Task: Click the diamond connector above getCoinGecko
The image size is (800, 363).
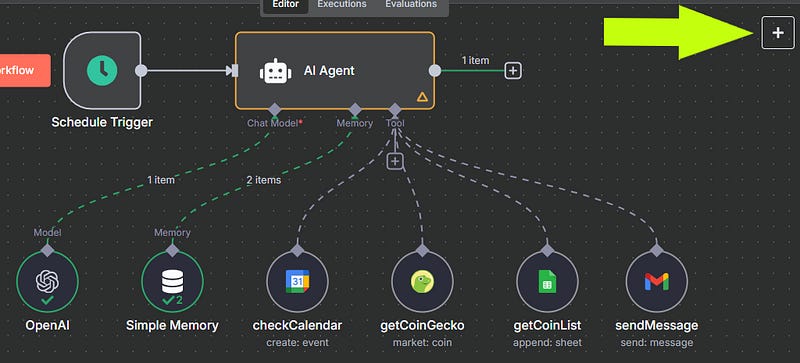Action: click(422, 250)
